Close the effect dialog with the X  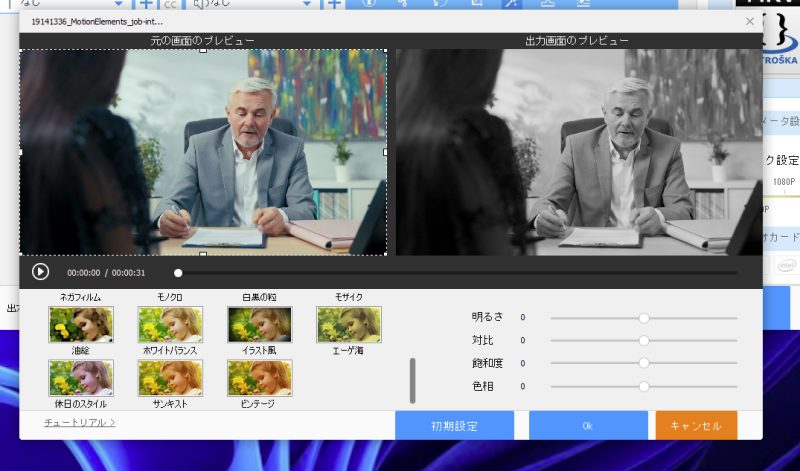[x=750, y=20]
